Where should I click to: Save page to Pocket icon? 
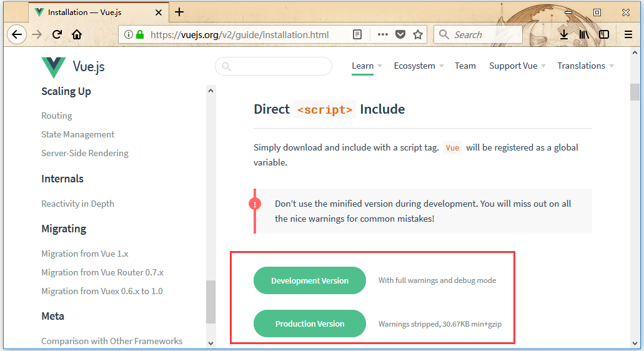400,35
